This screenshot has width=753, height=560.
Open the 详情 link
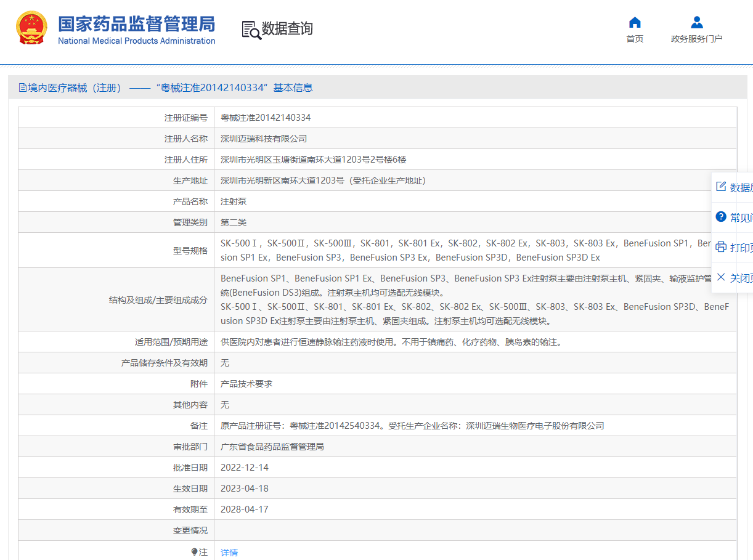point(229,553)
